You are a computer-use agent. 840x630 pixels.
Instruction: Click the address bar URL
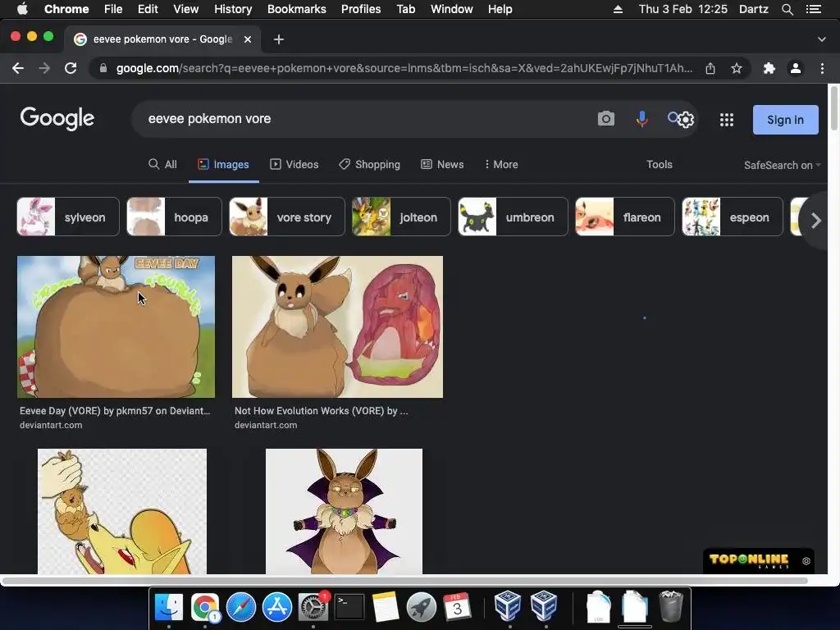[404, 69]
